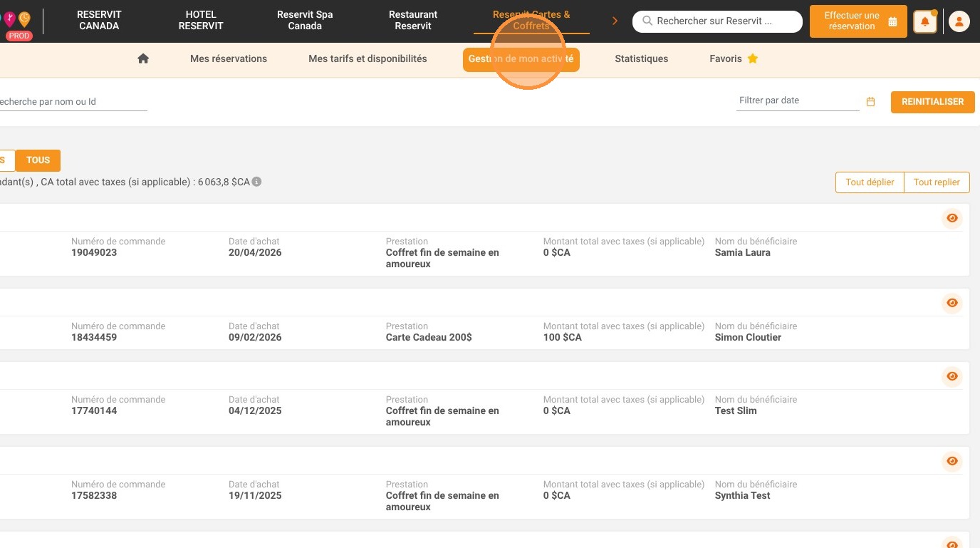Click the magnifier icon in the search box
The height and width of the screenshot is (548, 980).
click(x=647, y=21)
